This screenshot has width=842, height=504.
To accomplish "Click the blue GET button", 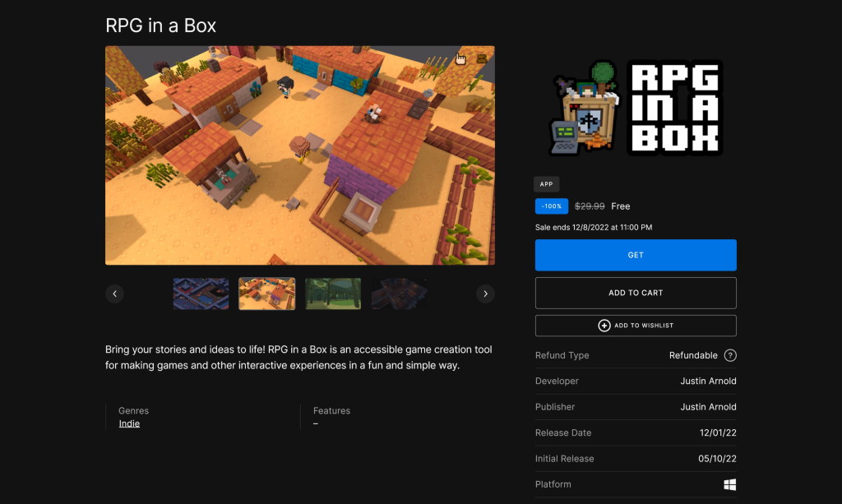I will coord(636,255).
